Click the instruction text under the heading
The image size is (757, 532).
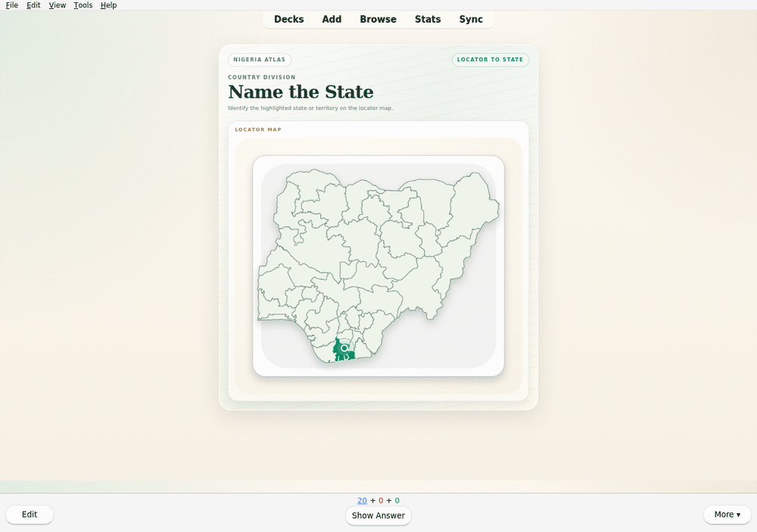[x=310, y=108]
